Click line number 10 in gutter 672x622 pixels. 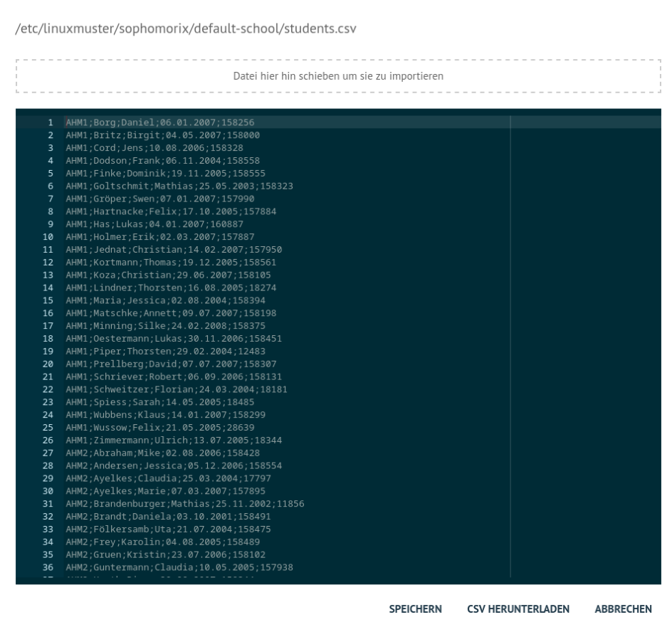(x=48, y=237)
